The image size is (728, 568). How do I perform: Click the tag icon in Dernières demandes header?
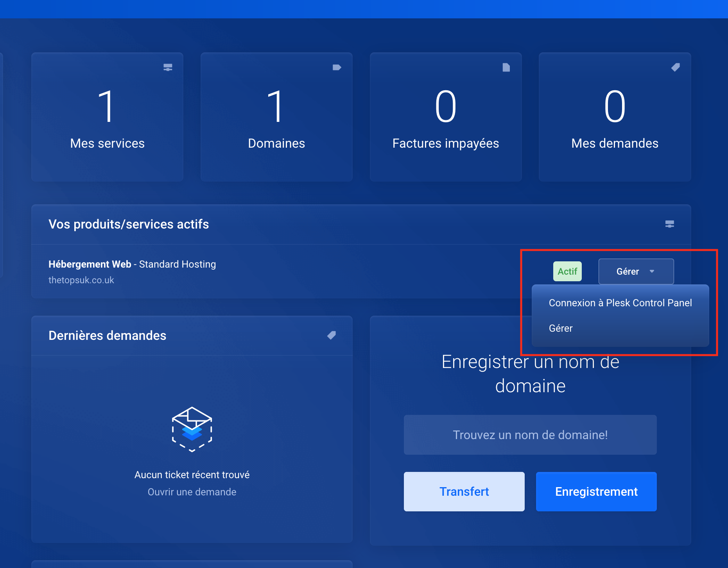click(x=332, y=335)
